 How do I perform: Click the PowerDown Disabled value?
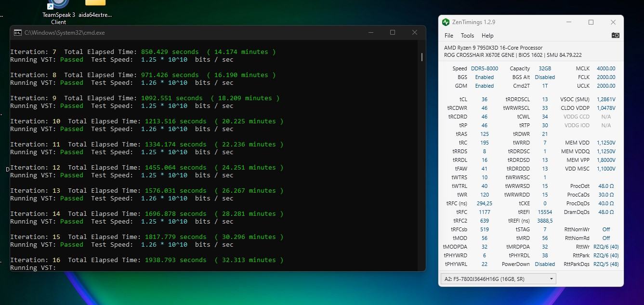tap(545, 264)
